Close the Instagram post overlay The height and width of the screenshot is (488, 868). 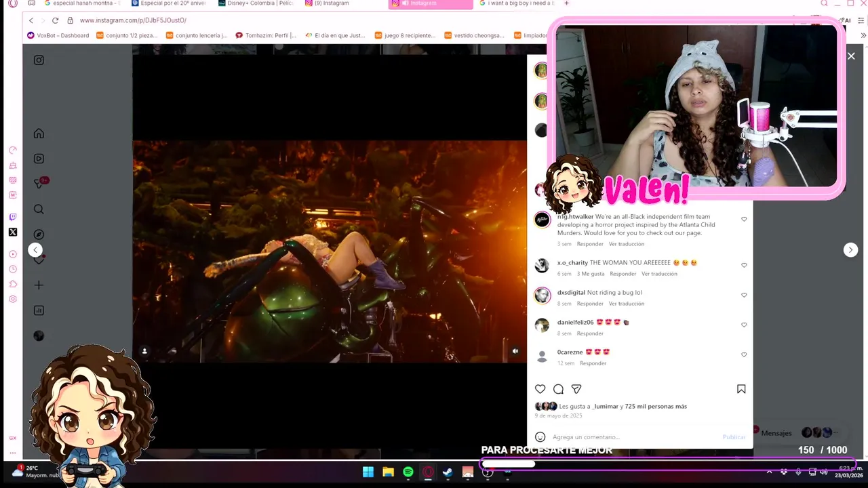tap(851, 56)
